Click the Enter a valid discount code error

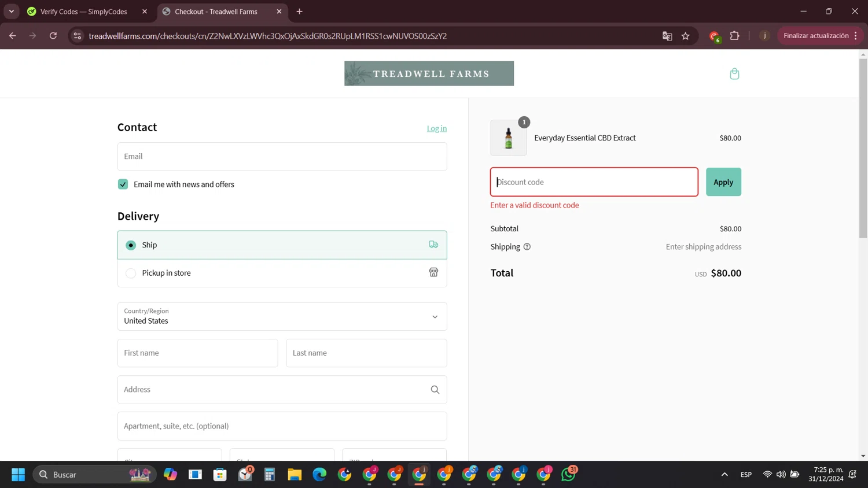pos(535,205)
